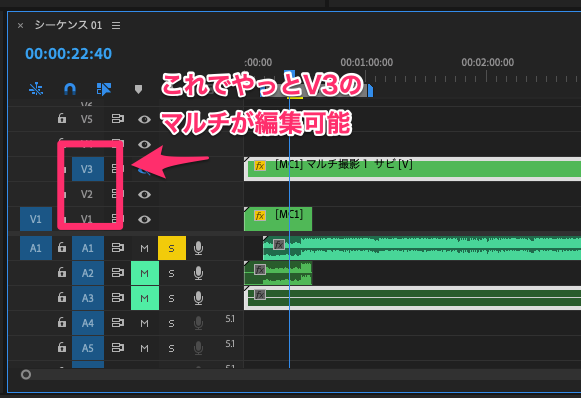Toggle the Snap magnet icon
581x398 pixels.
point(70,89)
